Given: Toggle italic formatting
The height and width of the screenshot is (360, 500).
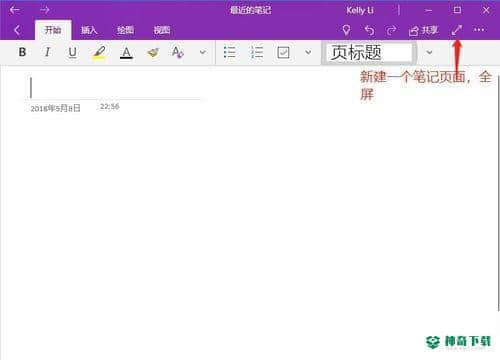Looking at the screenshot, I should (x=47, y=52).
